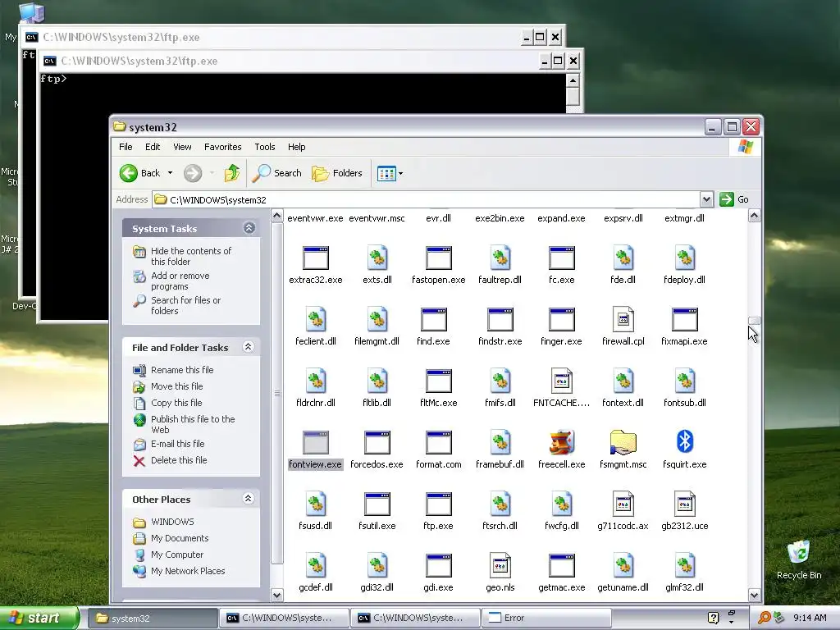The image size is (840, 630).
Task: Click Search for files or folders
Action: tap(185, 305)
